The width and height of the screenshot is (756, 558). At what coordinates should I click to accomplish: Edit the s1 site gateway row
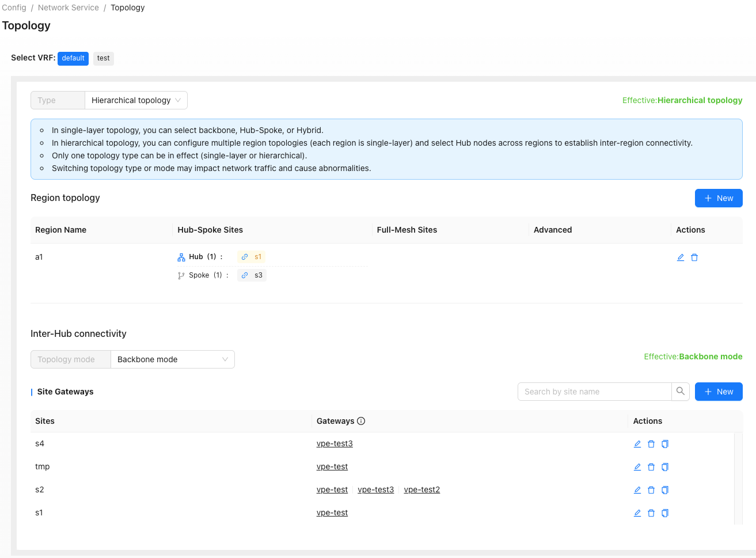(637, 513)
